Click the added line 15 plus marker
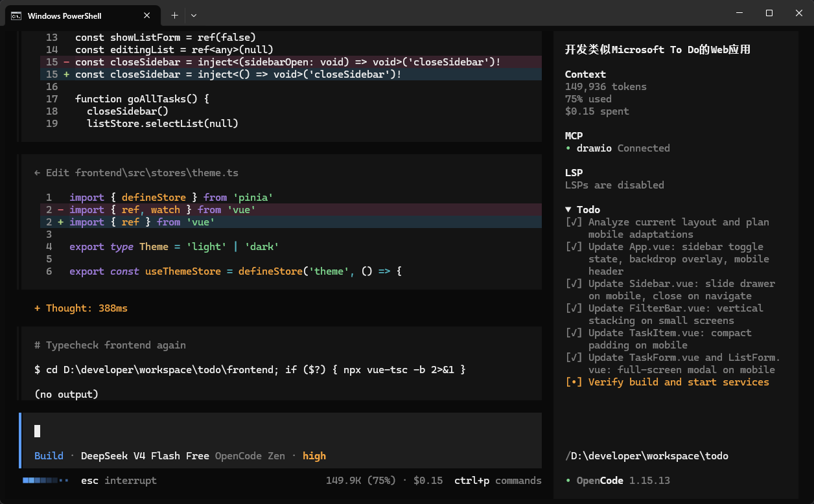 pos(66,74)
